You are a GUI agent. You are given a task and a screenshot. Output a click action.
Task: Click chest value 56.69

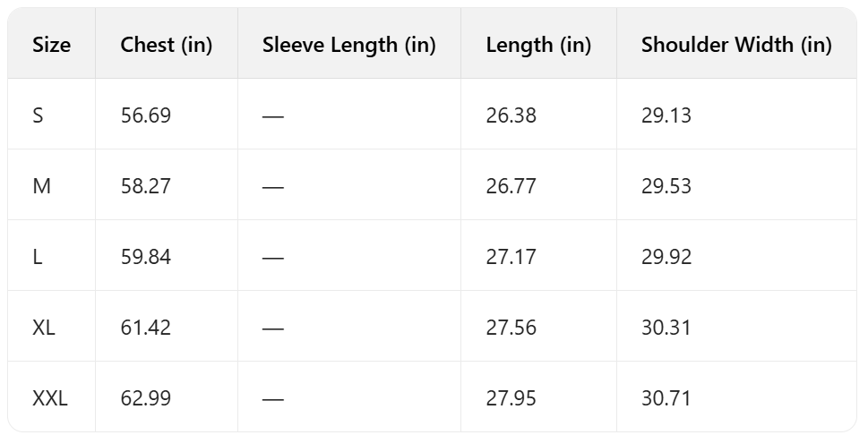click(145, 115)
